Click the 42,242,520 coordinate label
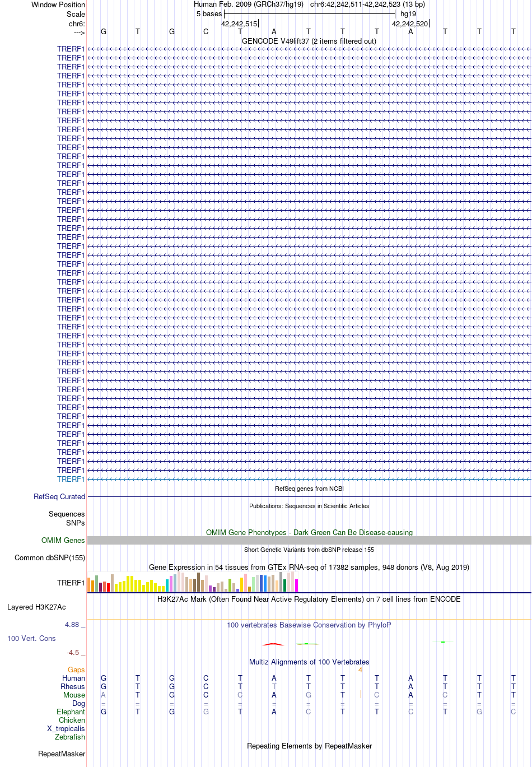The image size is (532, 767). pos(410,24)
